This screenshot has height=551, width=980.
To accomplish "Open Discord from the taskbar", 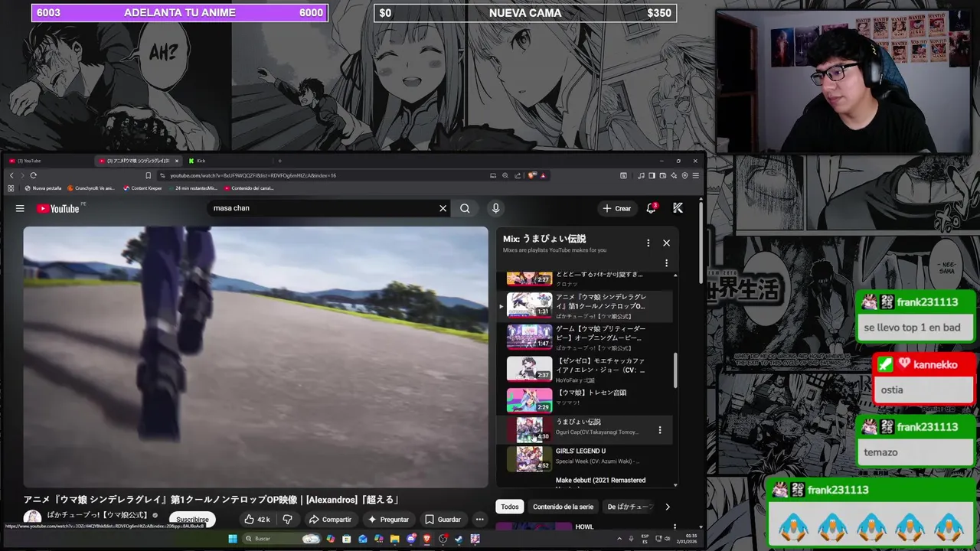I will click(411, 539).
